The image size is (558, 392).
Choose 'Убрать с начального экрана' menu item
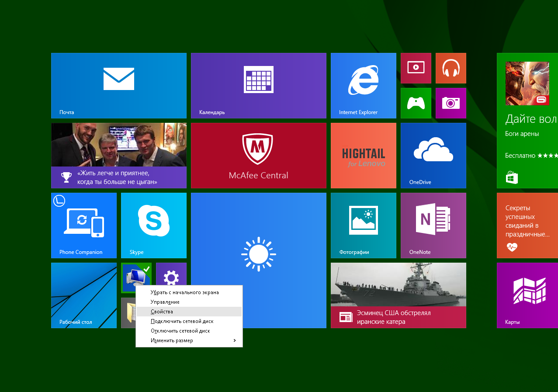[x=189, y=292]
